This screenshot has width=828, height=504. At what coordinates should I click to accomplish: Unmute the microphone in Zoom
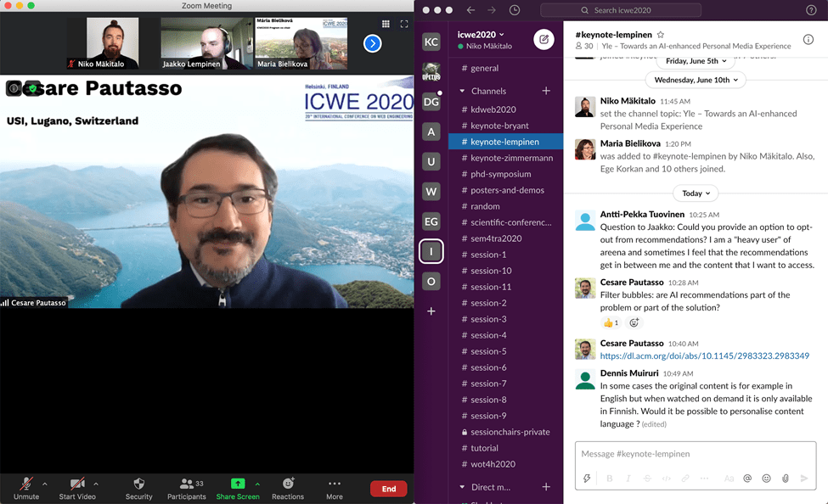pos(26,489)
